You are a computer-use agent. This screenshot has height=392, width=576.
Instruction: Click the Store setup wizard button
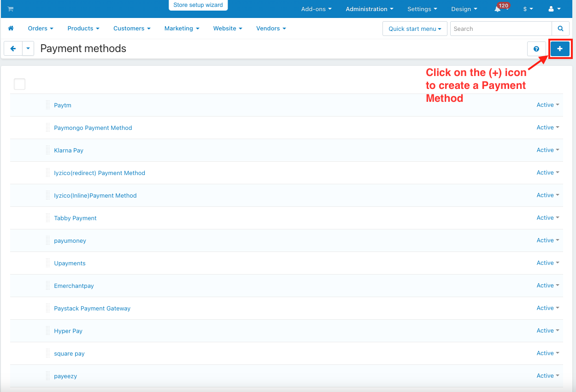click(198, 5)
